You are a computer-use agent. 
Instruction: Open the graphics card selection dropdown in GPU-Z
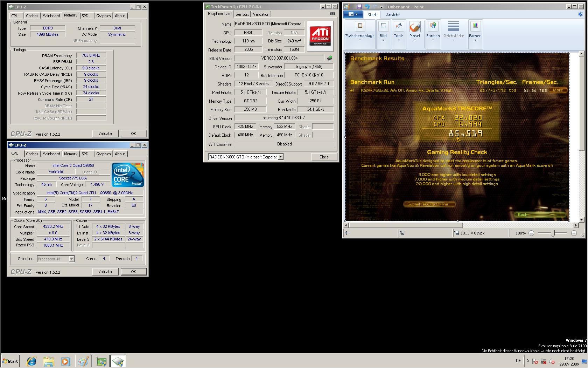(280, 157)
